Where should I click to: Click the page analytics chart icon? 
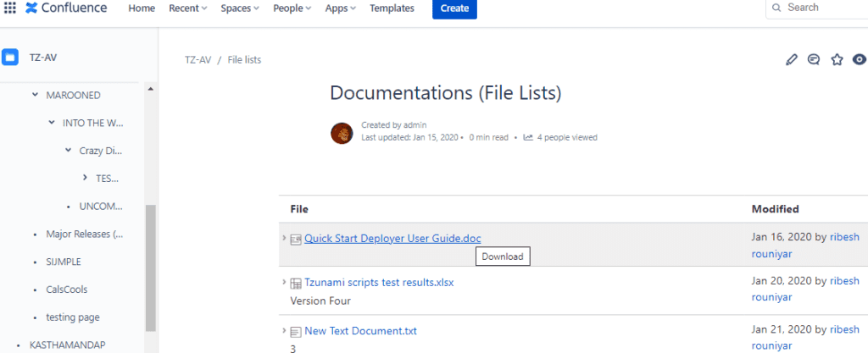point(528,137)
